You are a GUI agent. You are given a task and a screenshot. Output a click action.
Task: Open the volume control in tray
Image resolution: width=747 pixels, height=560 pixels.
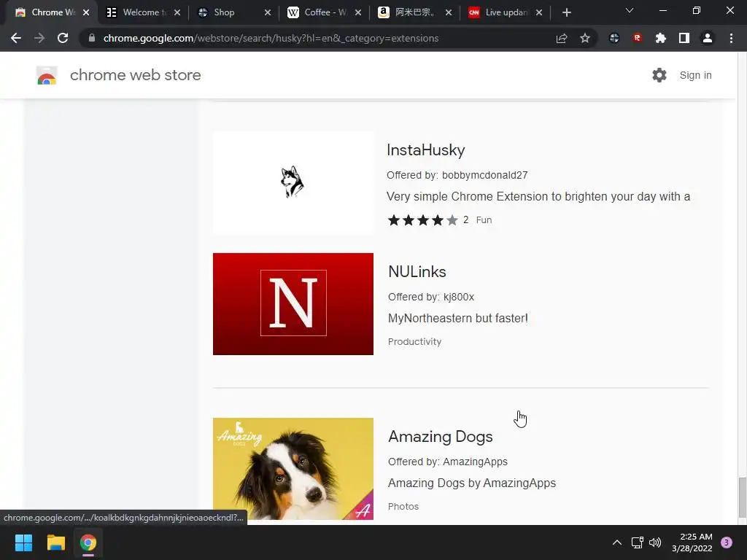click(655, 542)
